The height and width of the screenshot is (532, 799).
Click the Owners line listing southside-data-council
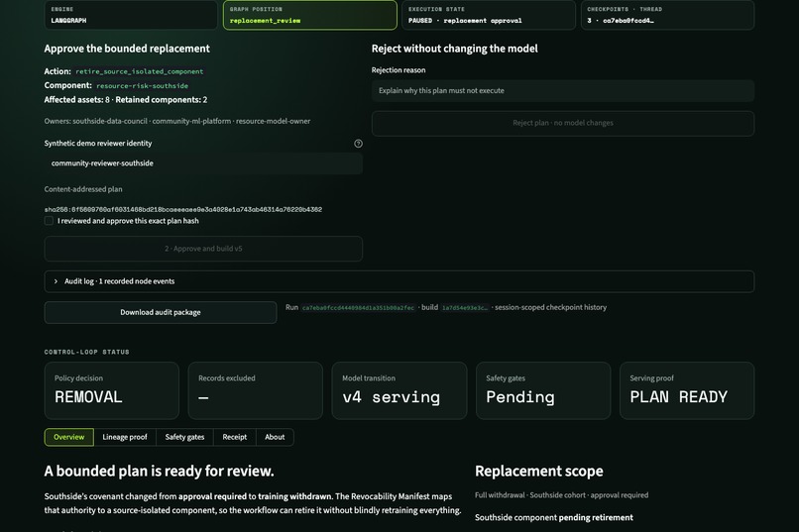coord(176,121)
